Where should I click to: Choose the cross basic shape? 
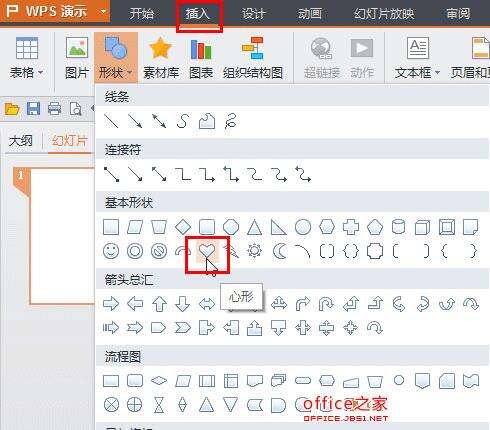click(351, 227)
